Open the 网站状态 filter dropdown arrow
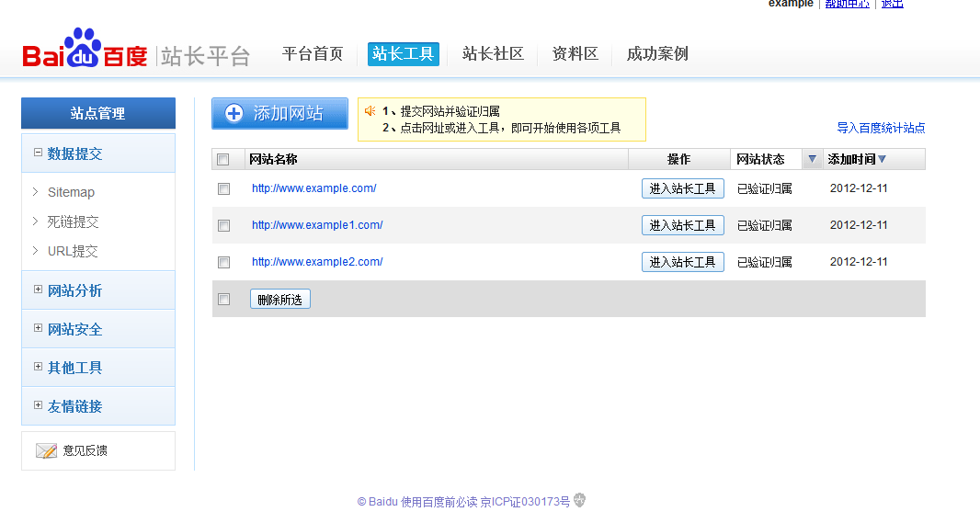 [x=812, y=159]
